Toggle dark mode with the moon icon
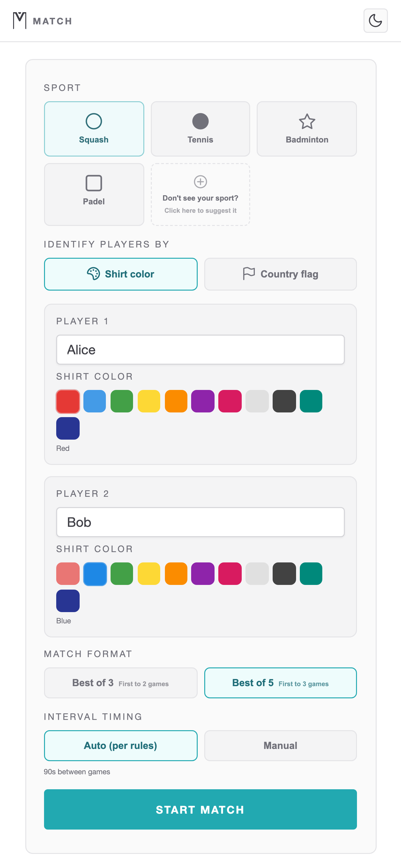The image size is (401, 868). tap(375, 21)
